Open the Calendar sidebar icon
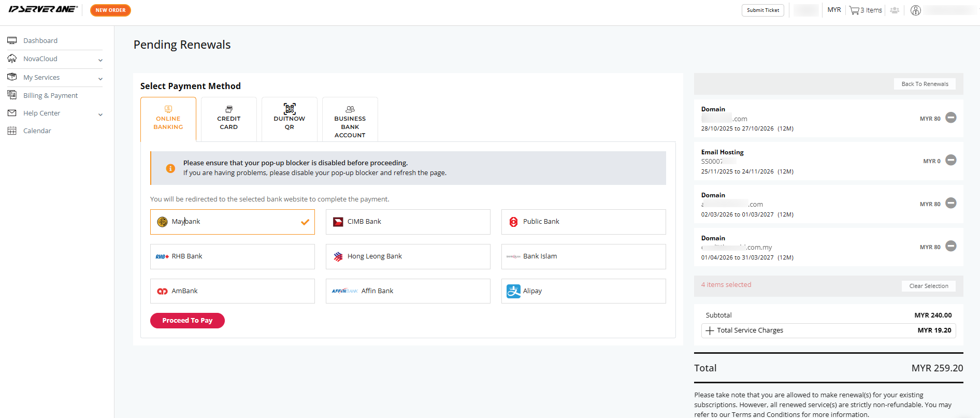This screenshot has width=980, height=418. [x=12, y=131]
